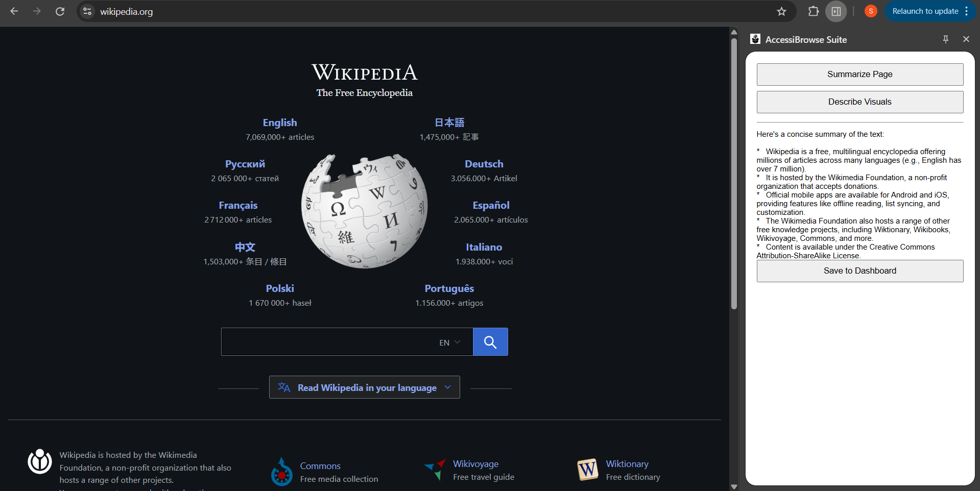The image size is (980, 491).
Task: Open the 日本語 Wikipedia link
Action: 449,122
